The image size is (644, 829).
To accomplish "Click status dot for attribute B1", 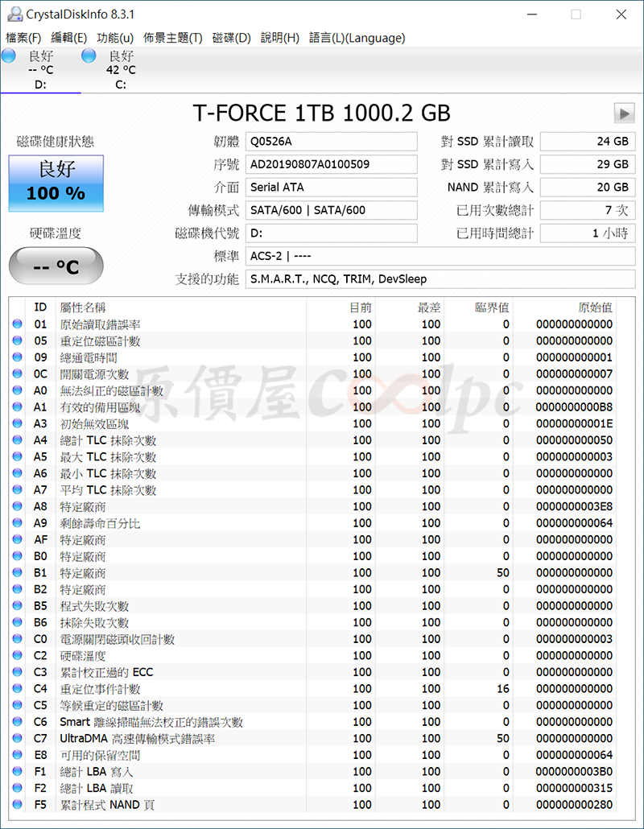I will pos(18,572).
